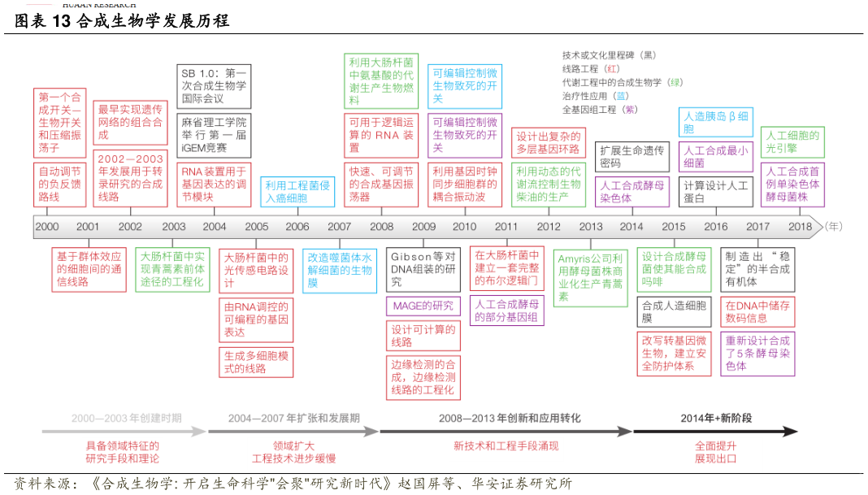The image size is (868, 495).
Task: Select the box '设计出复杂的多层基因环路'
Action: click(549, 142)
